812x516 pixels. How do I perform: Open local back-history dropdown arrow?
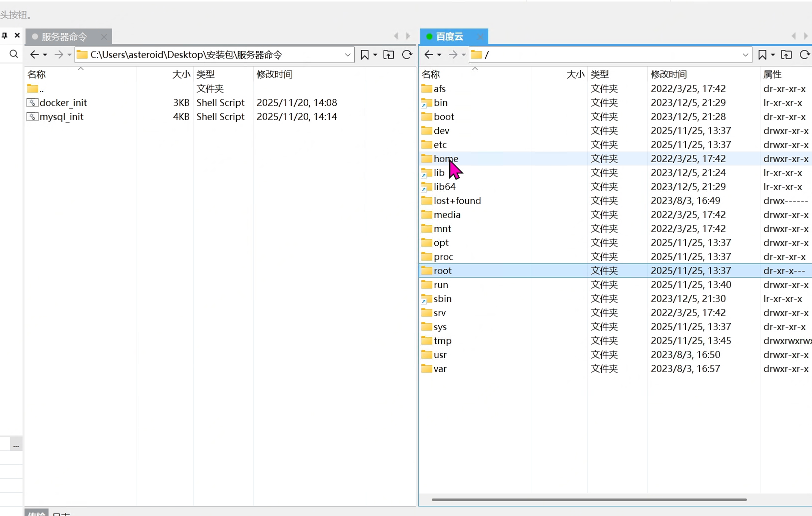45,55
